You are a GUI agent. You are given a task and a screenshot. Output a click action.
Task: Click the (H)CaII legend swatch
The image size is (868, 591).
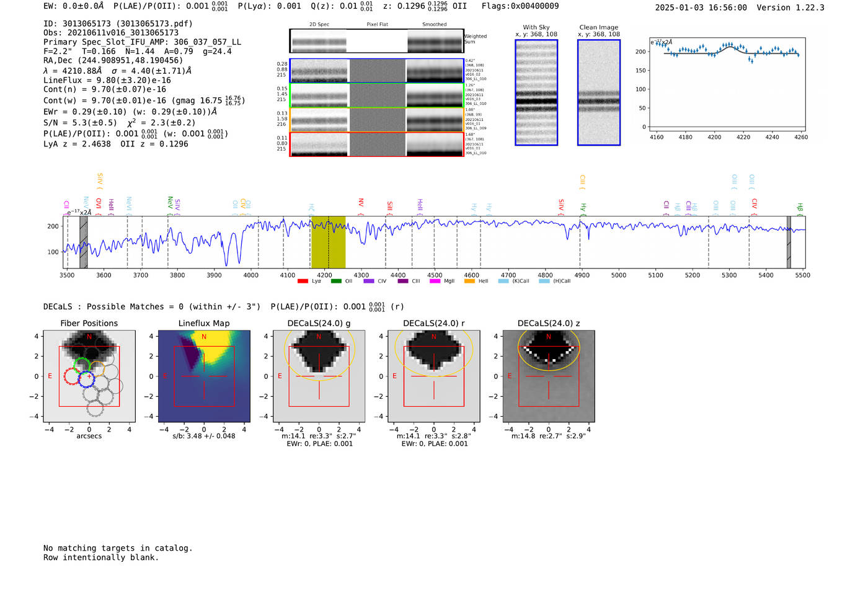pyautogui.click(x=544, y=282)
